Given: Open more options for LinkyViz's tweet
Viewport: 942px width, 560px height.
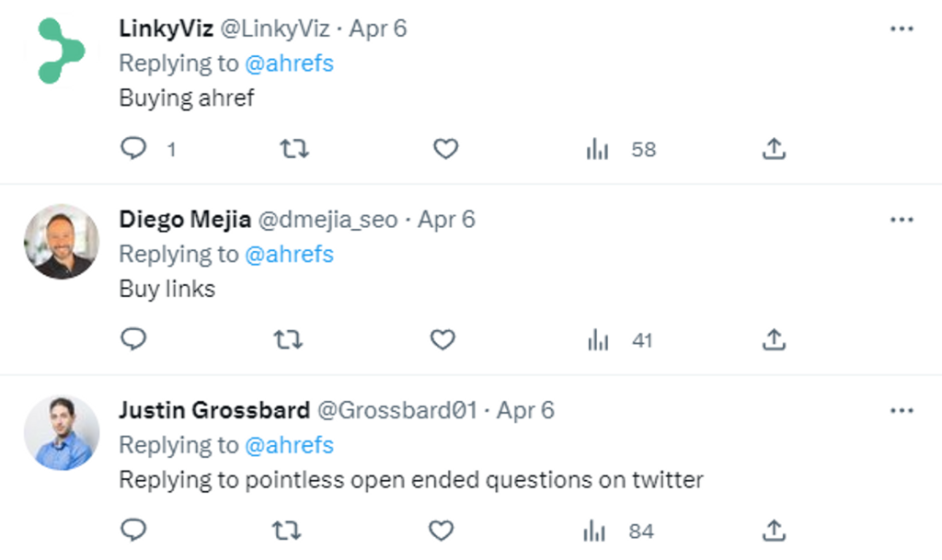Looking at the screenshot, I should pyautogui.click(x=902, y=29).
